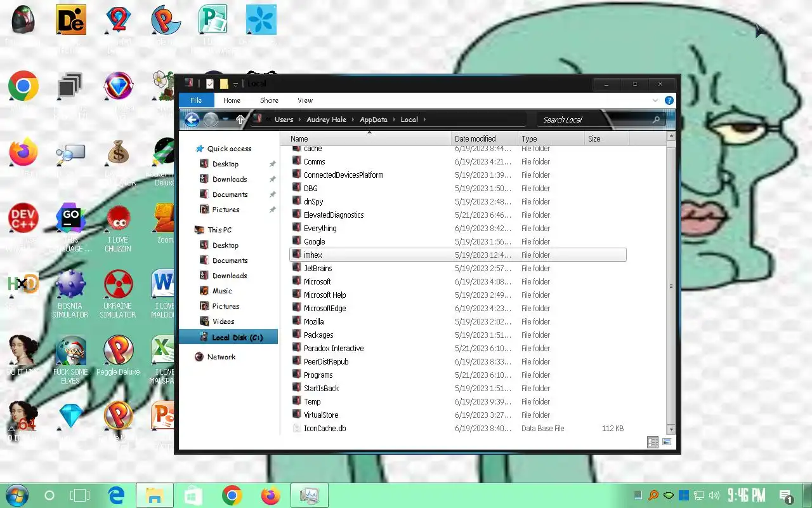Switch to details view layout button
812x508 pixels.
pyautogui.click(x=653, y=442)
